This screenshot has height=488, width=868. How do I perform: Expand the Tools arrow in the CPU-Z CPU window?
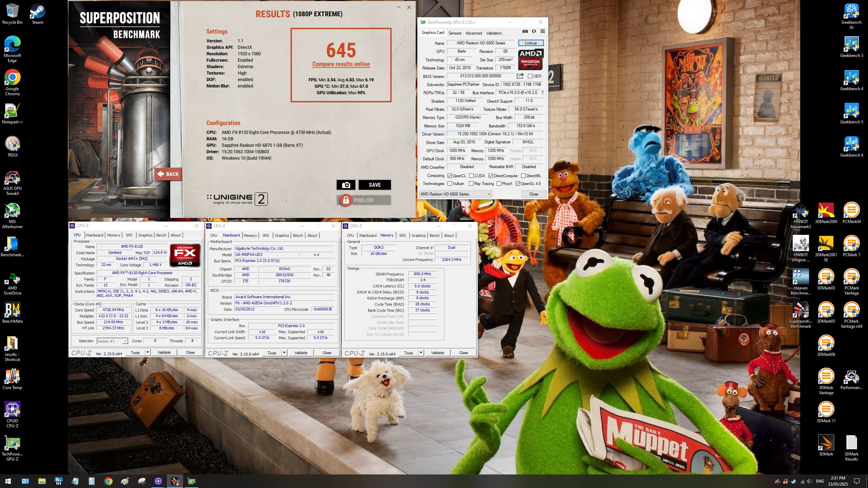pyautogui.click(x=147, y=352)
